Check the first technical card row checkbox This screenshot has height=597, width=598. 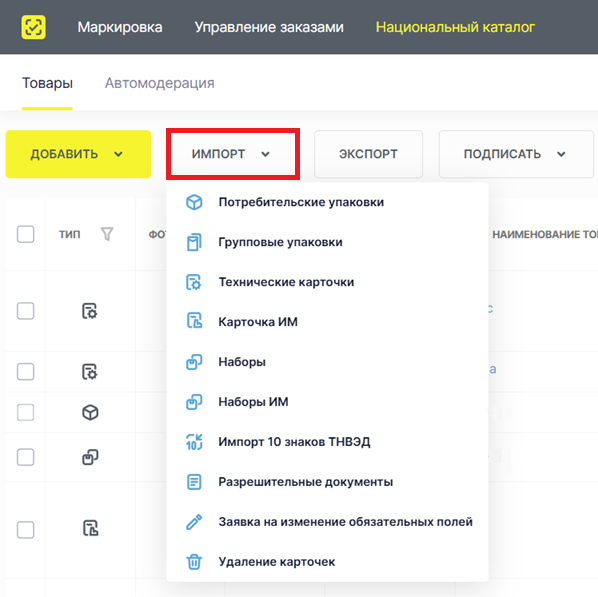[26, 311]
